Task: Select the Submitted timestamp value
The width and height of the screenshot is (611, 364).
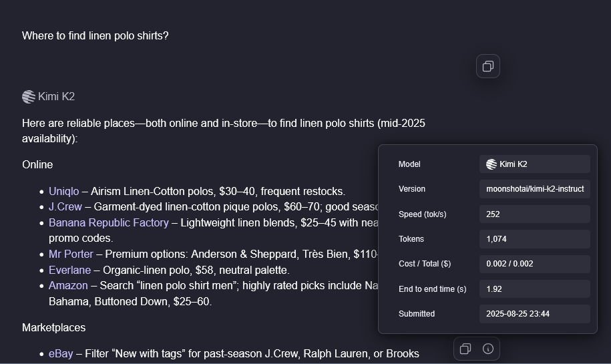Action: point(534,314)
